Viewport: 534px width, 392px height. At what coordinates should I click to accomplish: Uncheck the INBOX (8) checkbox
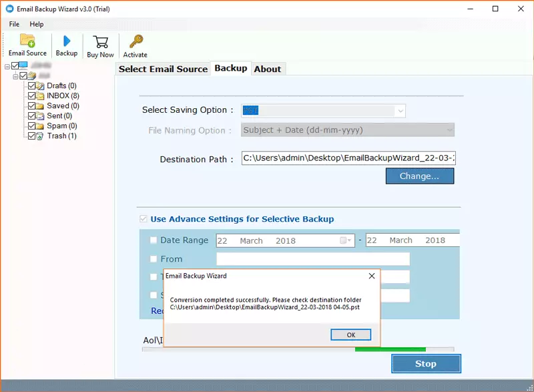(x=31, y=95)
